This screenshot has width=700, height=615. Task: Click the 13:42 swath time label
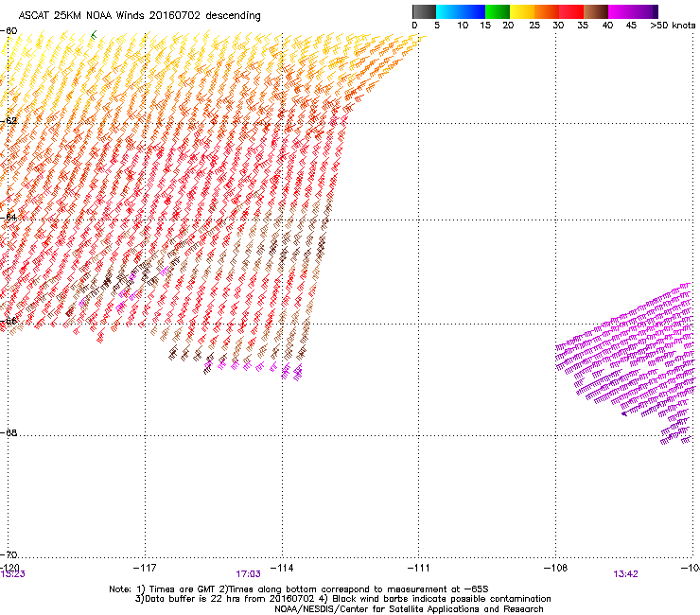[x=625, y=574]
